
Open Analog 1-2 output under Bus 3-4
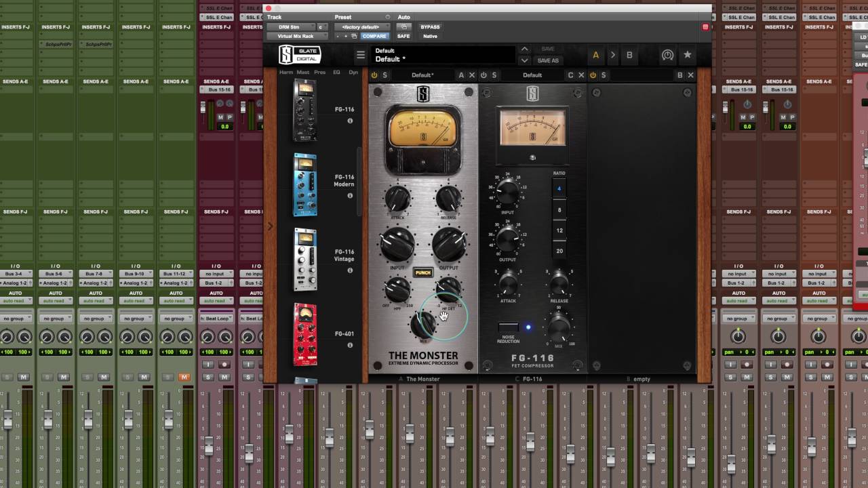(14, 283)
